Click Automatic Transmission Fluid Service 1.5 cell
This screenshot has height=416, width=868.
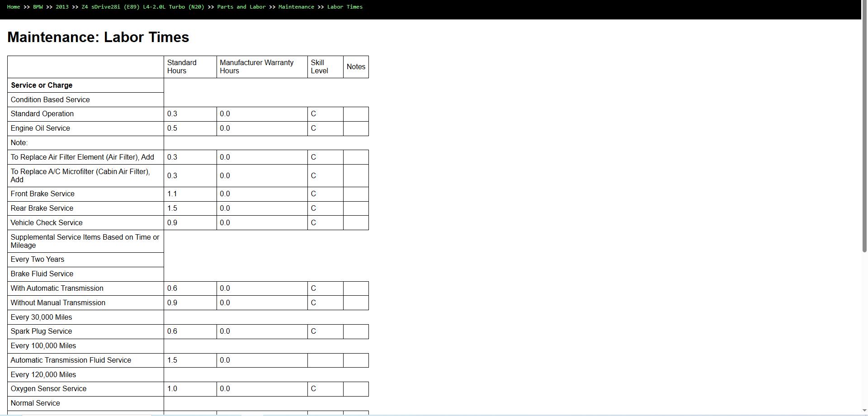(x=190, y=360)
